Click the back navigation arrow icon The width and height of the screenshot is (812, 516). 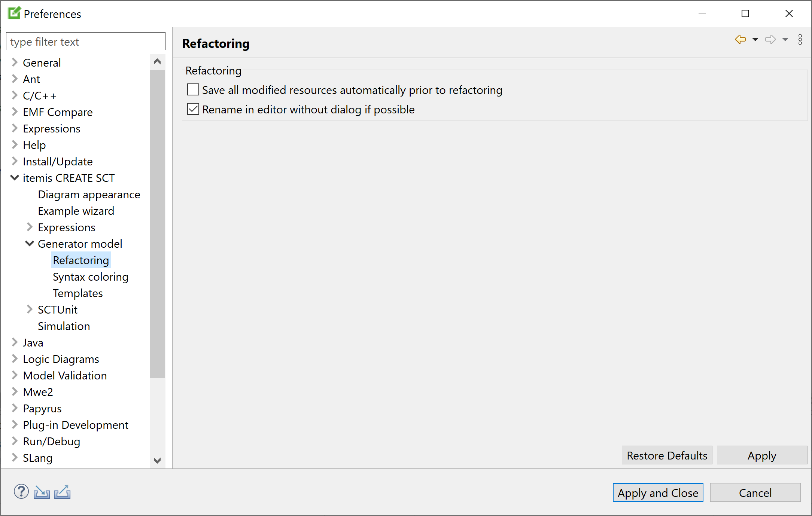tap(740, 40)
